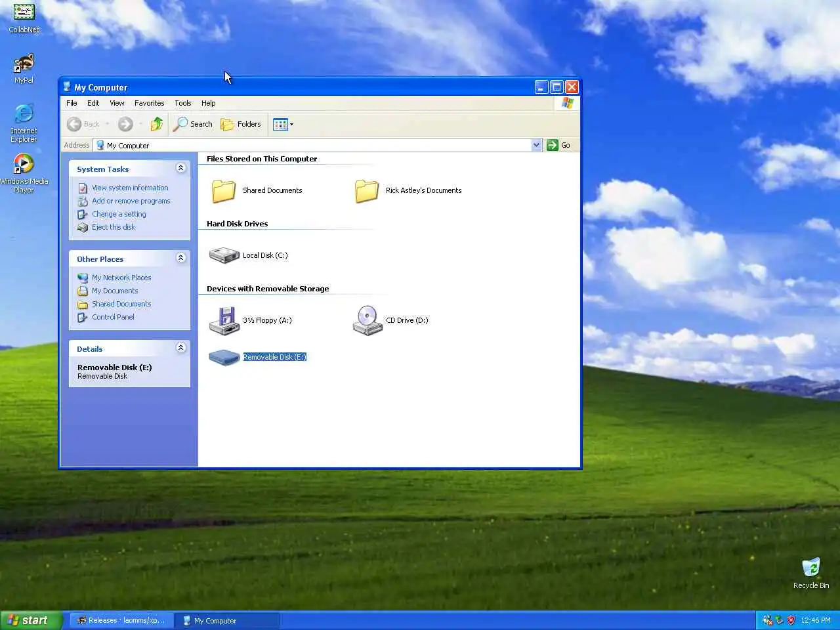Minimize the My Computer window
This screenshot has height=630, width=840.
click(x=541, y=87)
